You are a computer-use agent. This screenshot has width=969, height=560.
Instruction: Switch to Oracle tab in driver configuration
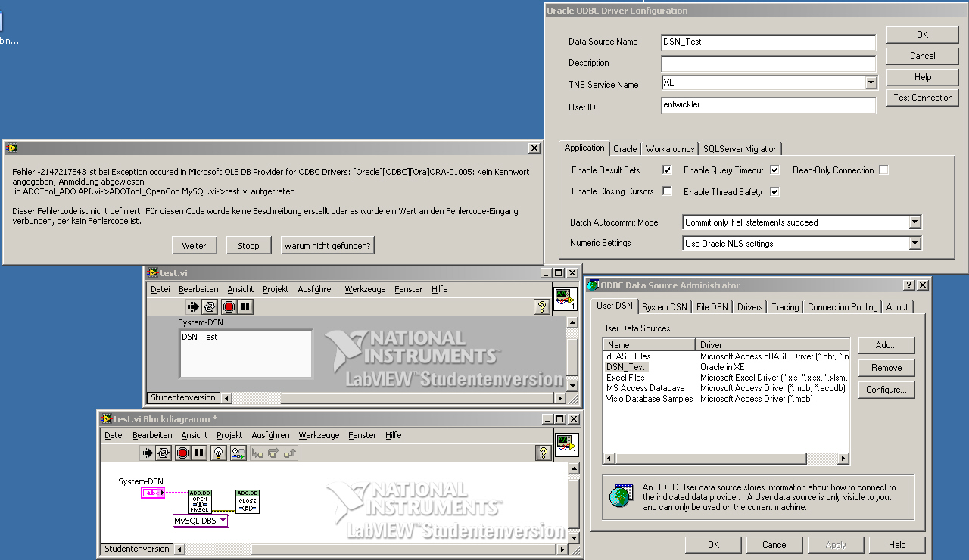point(625,149)
